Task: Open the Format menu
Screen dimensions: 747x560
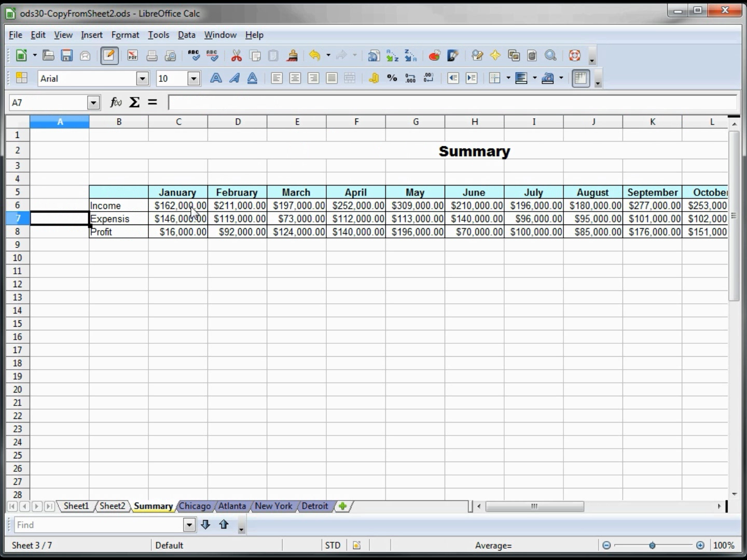Action: coord(125,35)
